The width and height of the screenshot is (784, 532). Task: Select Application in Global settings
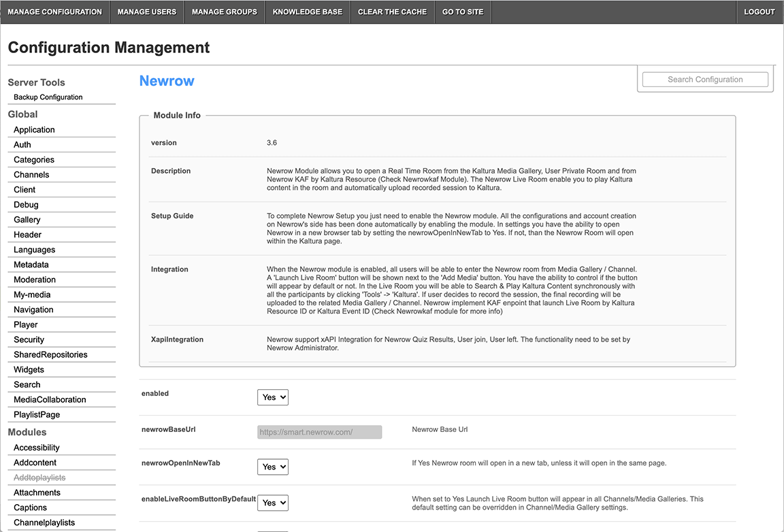click(x=34, y=129)
